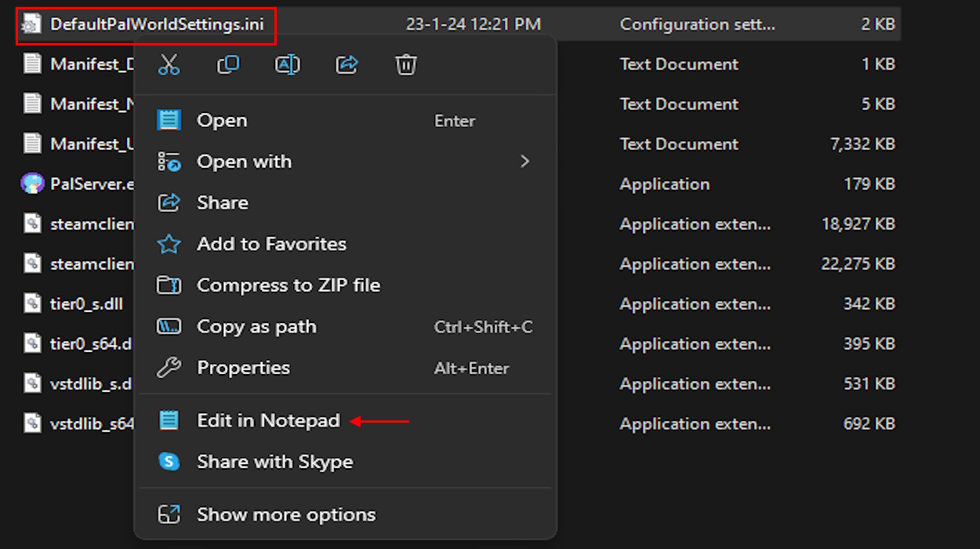Select the PalServer application icon
The width and height of the screenshot is (980, 549).
click(32, 184)
